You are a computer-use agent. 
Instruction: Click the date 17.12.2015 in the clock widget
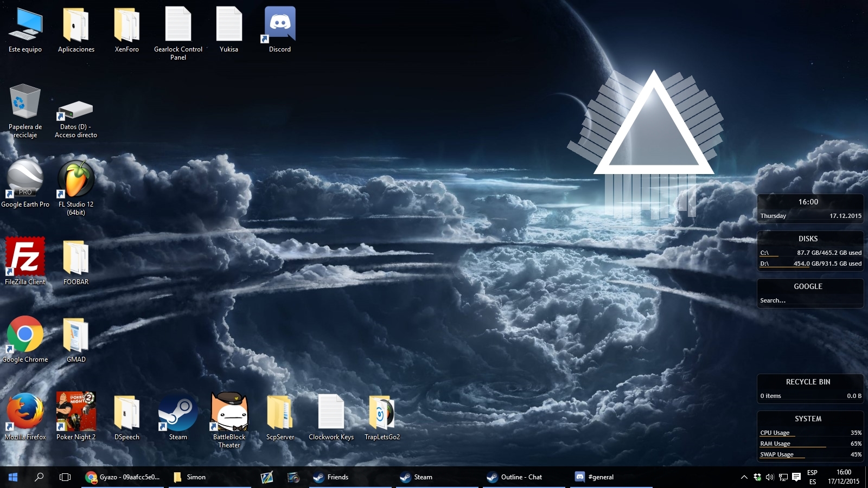click(845, 216)
